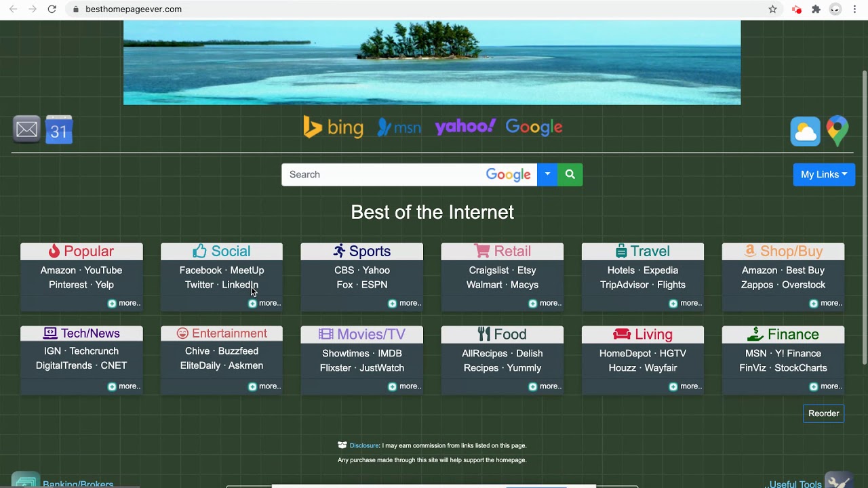
Task: Expand more under Travel
Action: coord(686,303)
